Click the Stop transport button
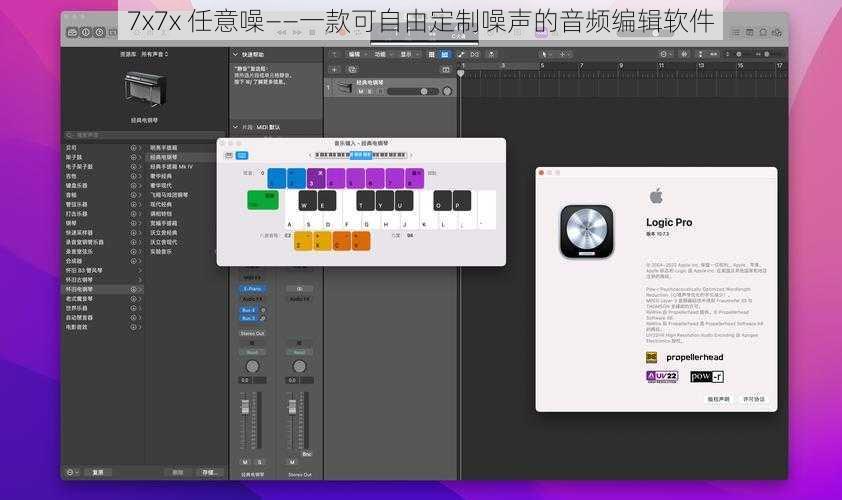The image size is (842, 500). (x=312, y=33)
